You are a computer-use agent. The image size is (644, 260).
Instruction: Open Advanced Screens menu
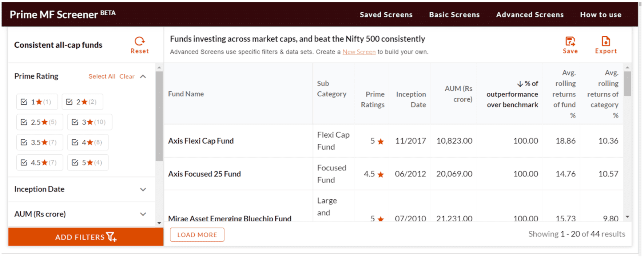point(530,15)
